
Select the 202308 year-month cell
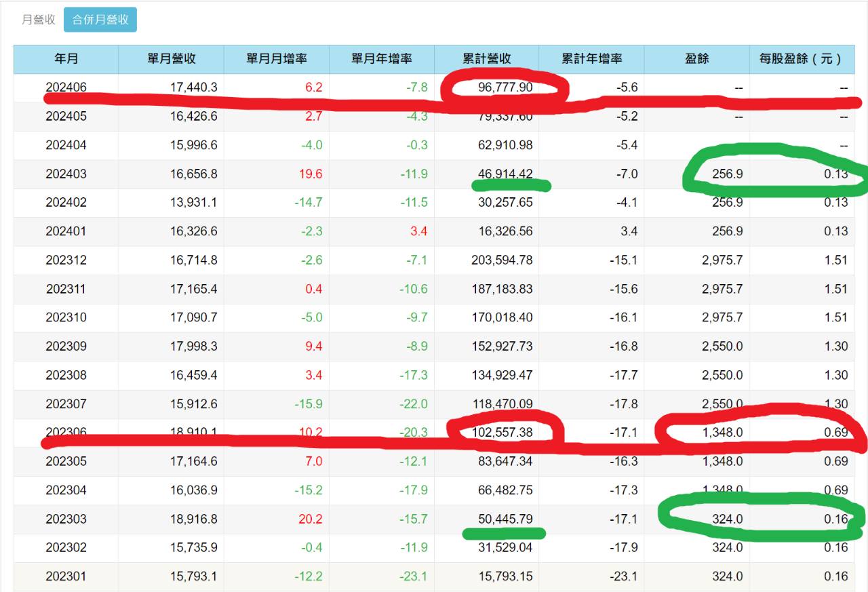tap(66, 375)
